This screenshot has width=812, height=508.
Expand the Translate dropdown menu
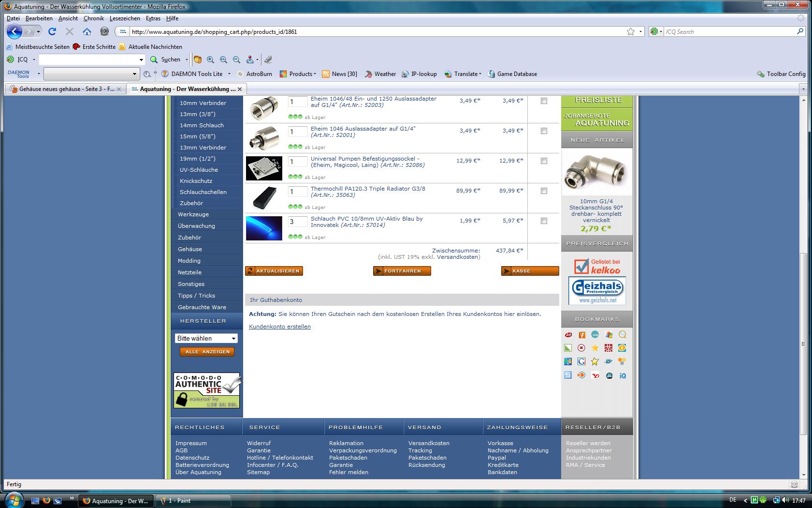(x=462, y=74)
